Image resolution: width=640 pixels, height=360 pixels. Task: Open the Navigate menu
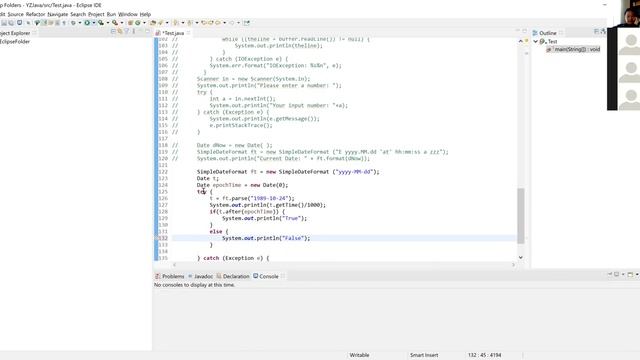[x=58, y=14]
